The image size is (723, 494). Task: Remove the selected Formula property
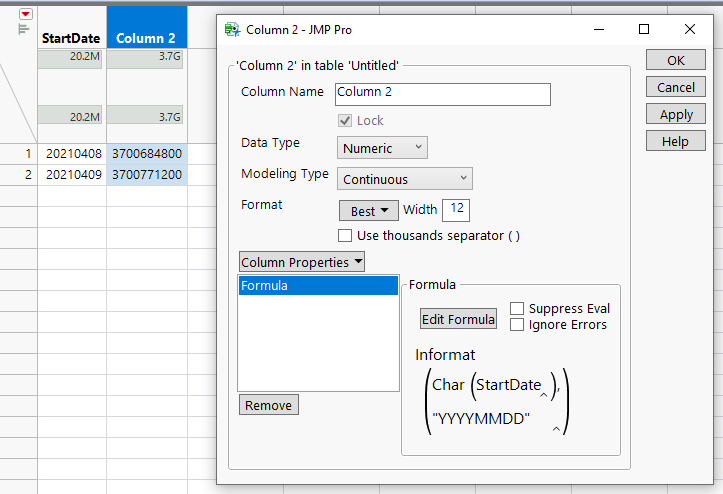pyautogui.click(x=268, y=405)
